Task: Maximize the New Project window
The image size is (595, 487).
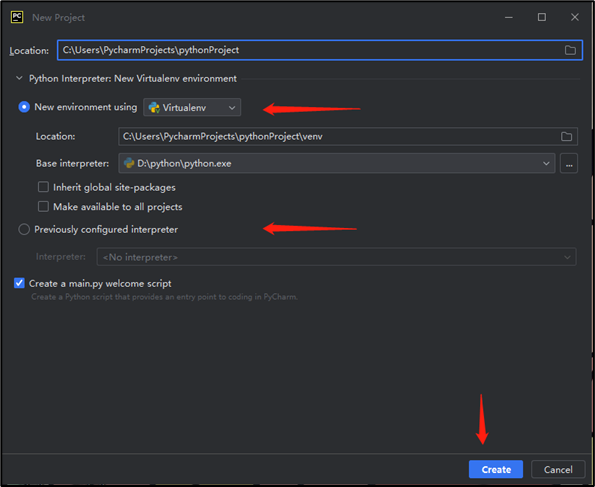Action: point(541,17)
